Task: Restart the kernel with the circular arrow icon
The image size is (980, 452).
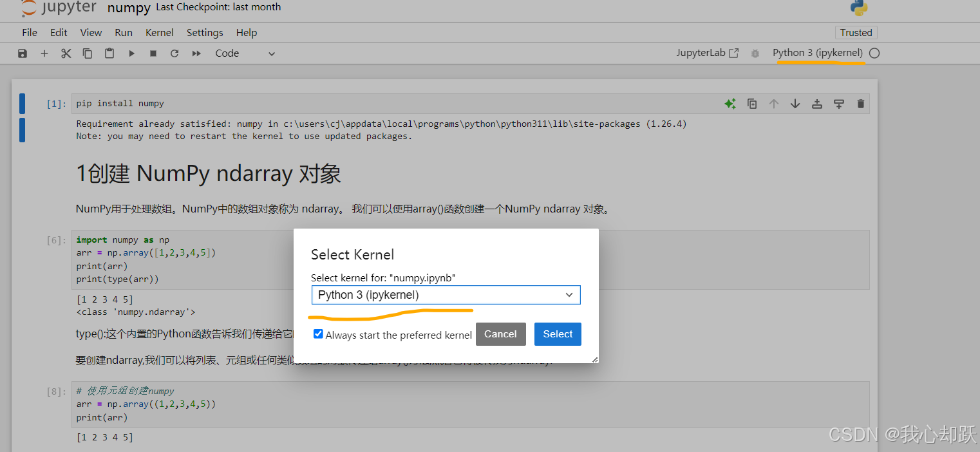Action: pos(174,53)
